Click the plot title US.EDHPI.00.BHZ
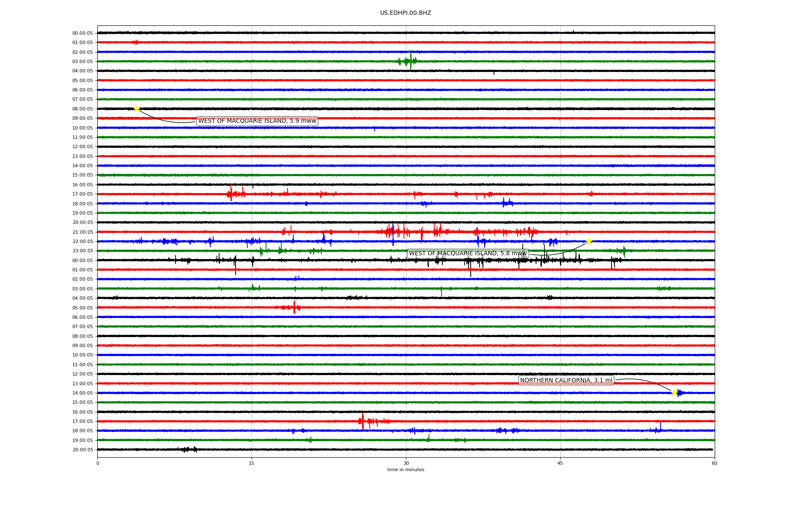 pyautogui.click(x=405, y=13)
